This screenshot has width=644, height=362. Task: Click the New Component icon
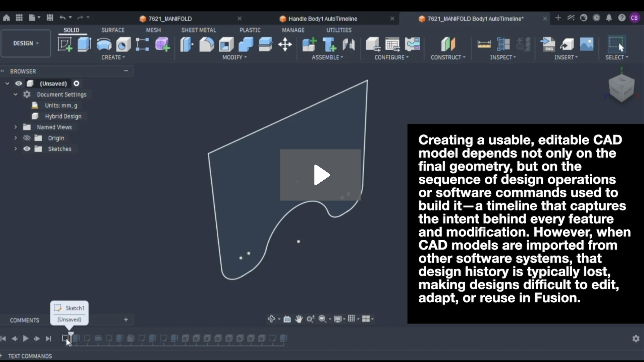[x=310, y=44]
